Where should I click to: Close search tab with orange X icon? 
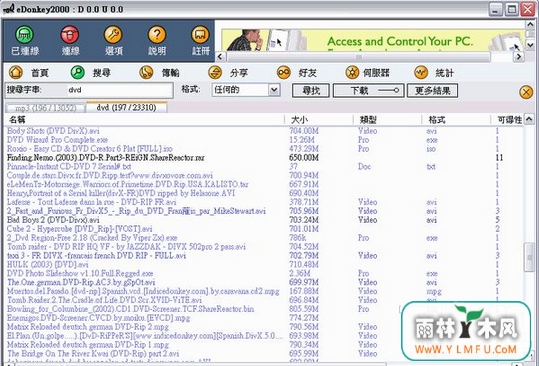(x=526, y=92)
